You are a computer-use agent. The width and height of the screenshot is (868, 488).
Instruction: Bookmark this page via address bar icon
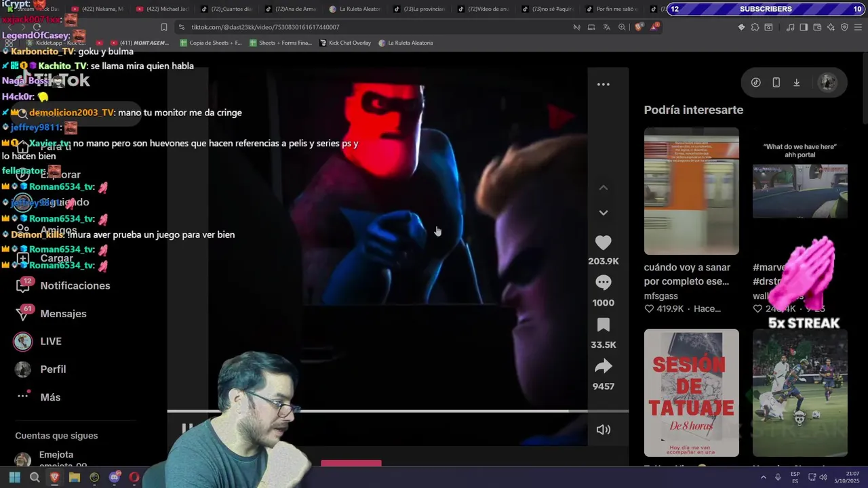[163, 27]
